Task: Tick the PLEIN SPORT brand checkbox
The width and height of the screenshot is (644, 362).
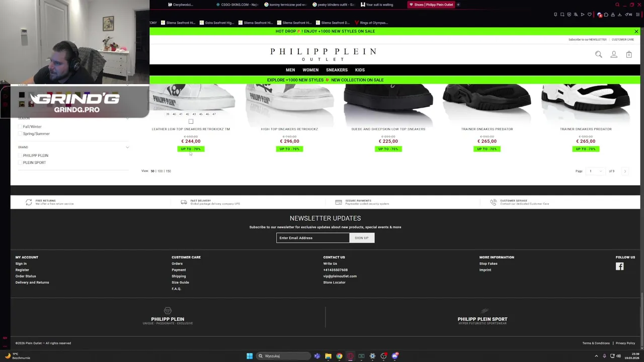Action: (x=21, y=162)
